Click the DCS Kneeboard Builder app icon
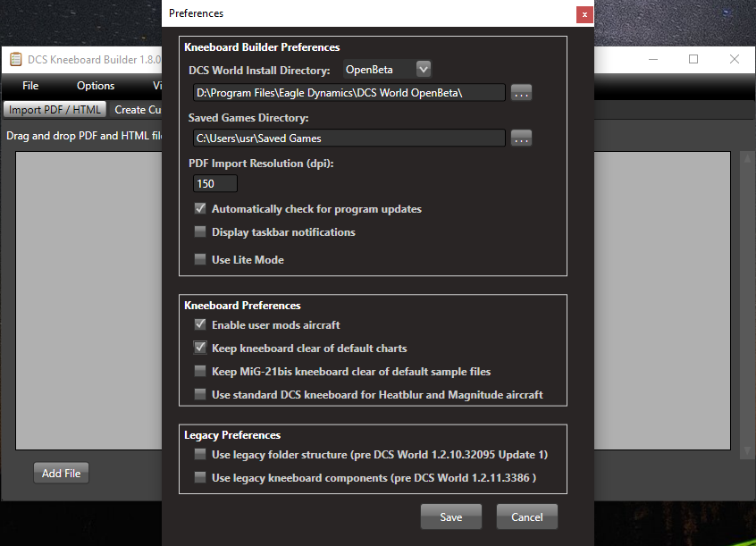This screenshot has width=756, height=546. pyautogui.click(x=16, y=59)
